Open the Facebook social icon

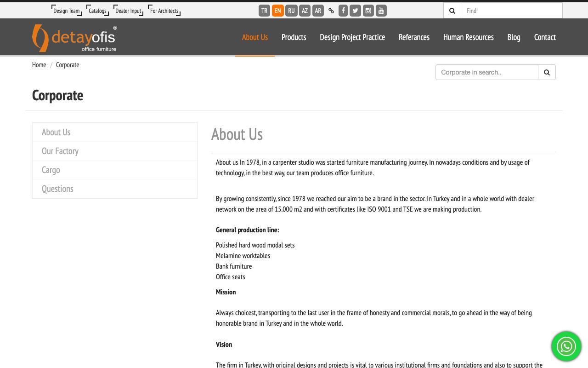coord(343,11)
